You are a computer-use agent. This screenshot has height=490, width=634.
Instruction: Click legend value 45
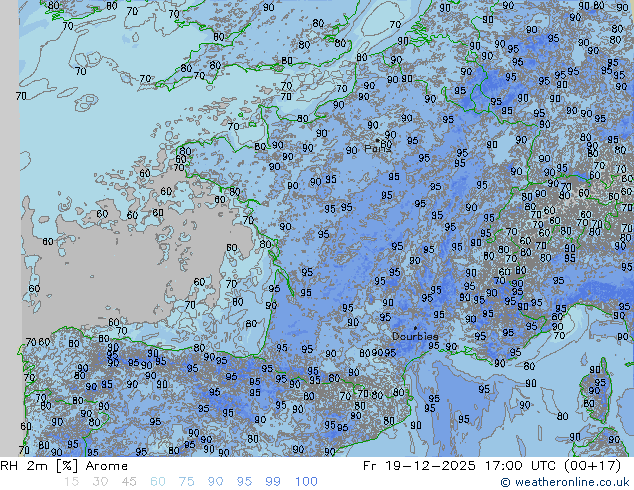point(129,482)
